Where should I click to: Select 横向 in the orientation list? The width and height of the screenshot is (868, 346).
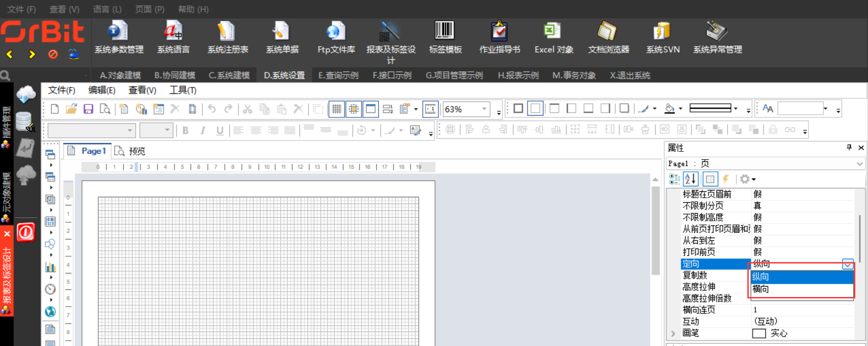pos(761,289)
